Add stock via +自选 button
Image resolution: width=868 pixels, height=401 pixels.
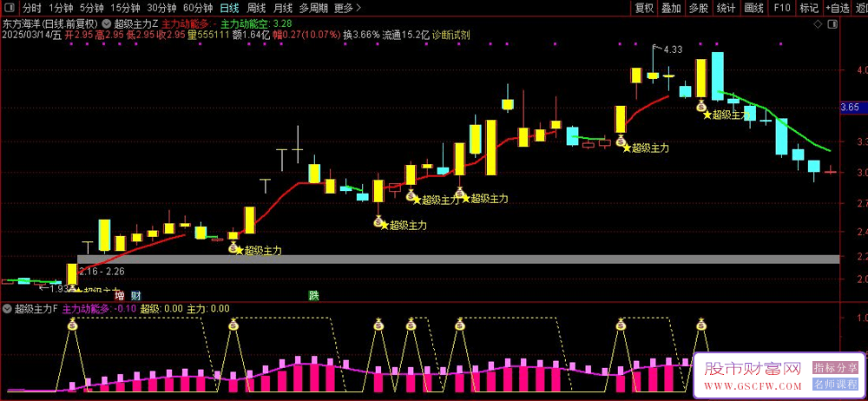click(837, 8)
